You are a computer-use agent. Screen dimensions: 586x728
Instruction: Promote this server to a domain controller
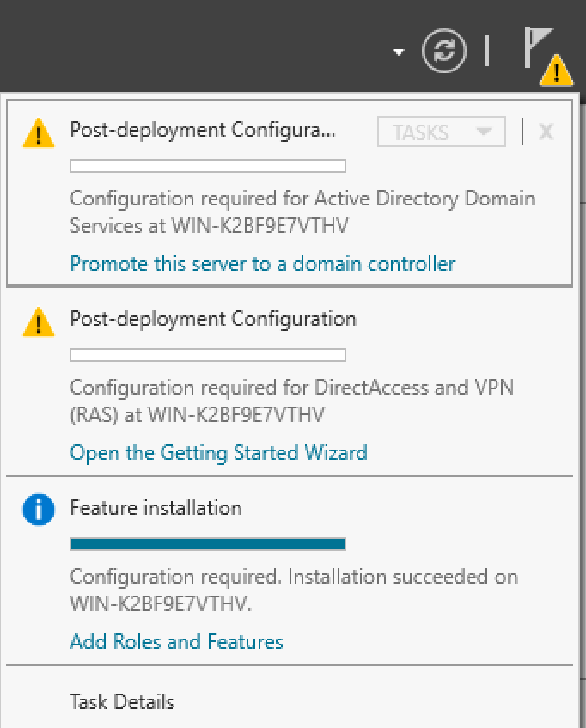[262, 264]
